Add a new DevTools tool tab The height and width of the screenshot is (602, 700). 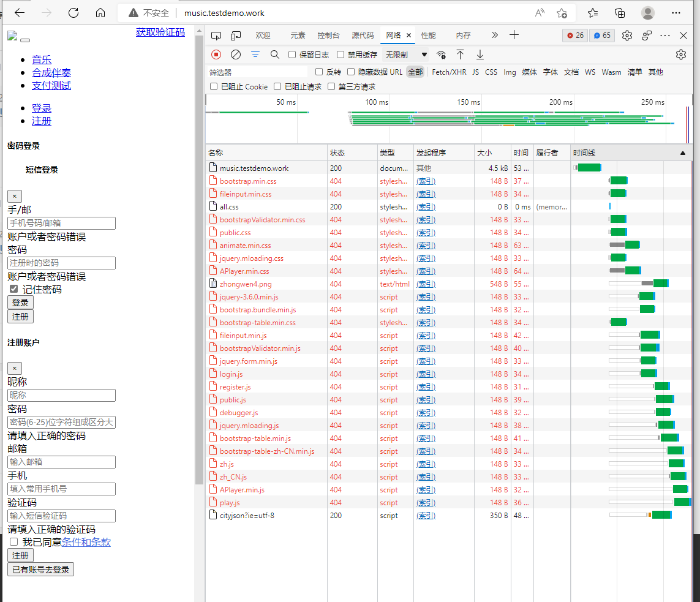point(514,36)
